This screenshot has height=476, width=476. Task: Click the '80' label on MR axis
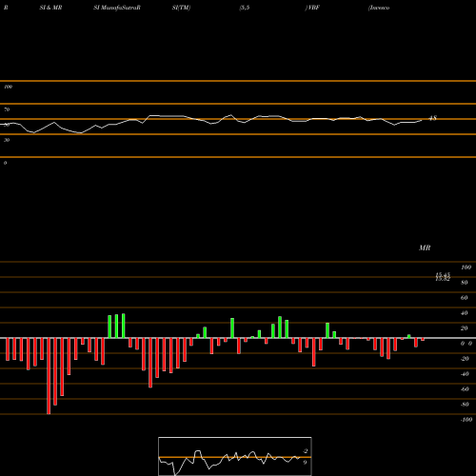pyautogui.click(x=465, y=283)
